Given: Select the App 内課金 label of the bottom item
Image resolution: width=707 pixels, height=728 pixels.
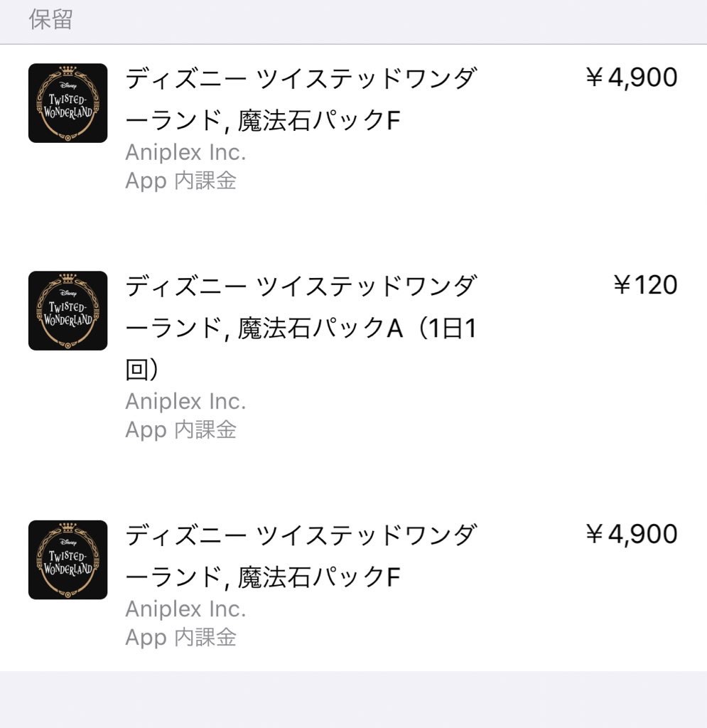Looking at the screenshot, I should tap(180, 637).
